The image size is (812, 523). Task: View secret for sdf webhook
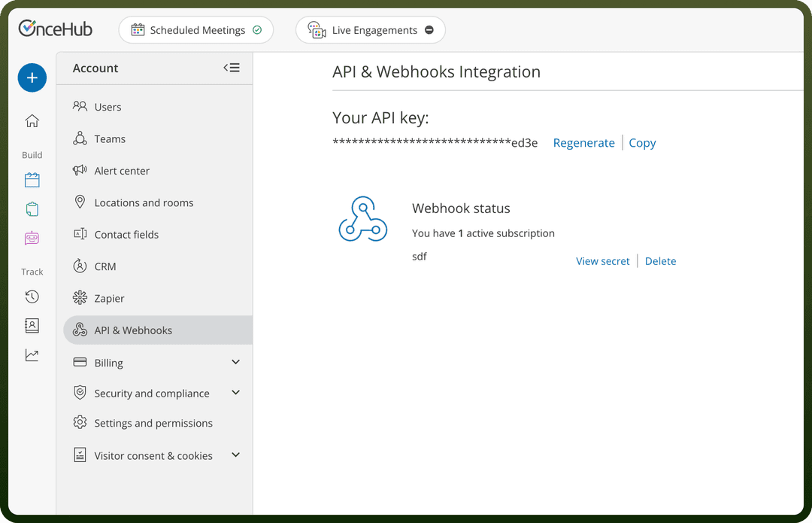[603, 261]
